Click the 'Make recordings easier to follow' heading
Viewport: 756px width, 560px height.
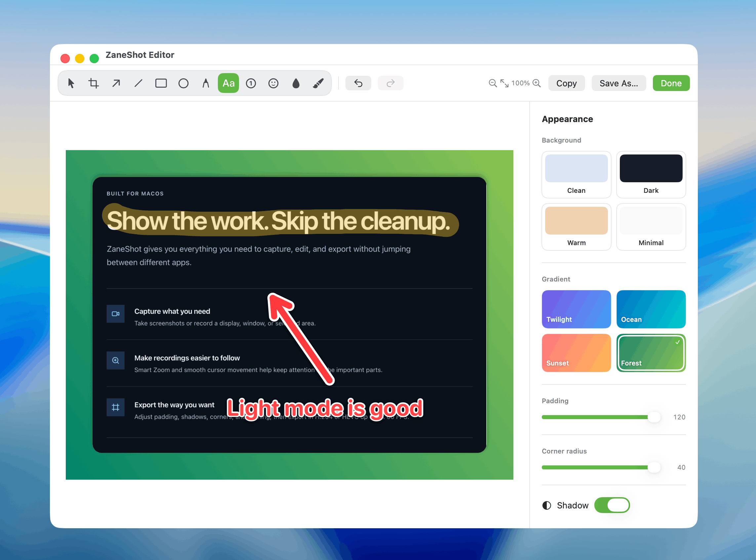click(x=187, y=358)
